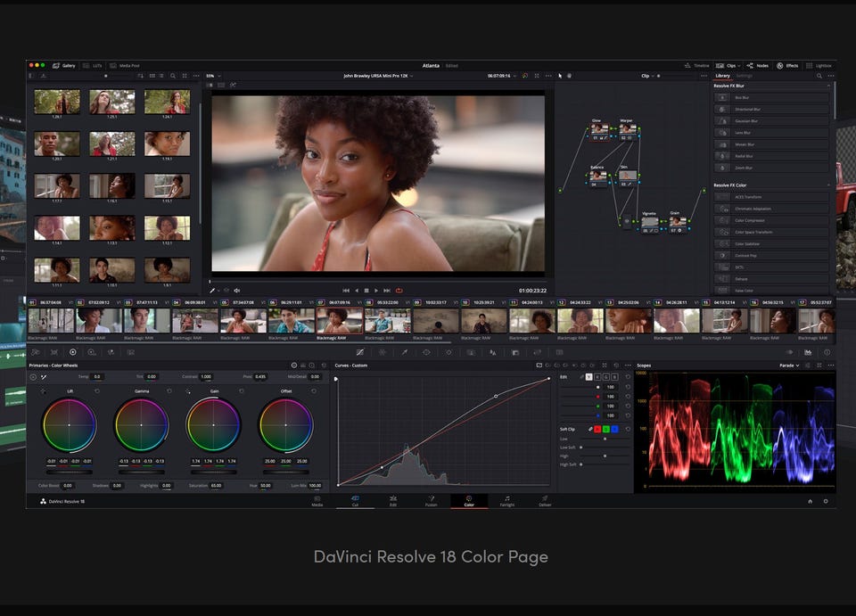Search the effects library
The width and height of the screenshot is (856, 616).
[x=819, y=76]
